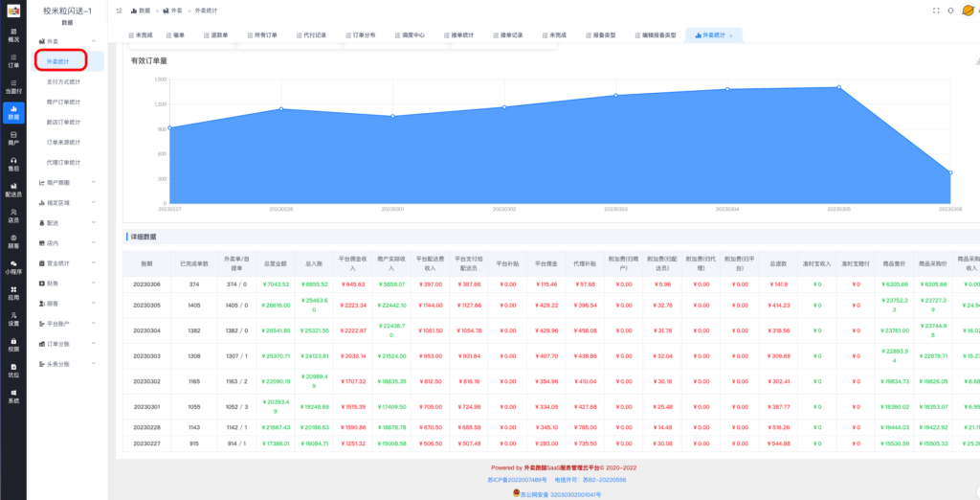Open the 权限 permissions lock icon

12,345
